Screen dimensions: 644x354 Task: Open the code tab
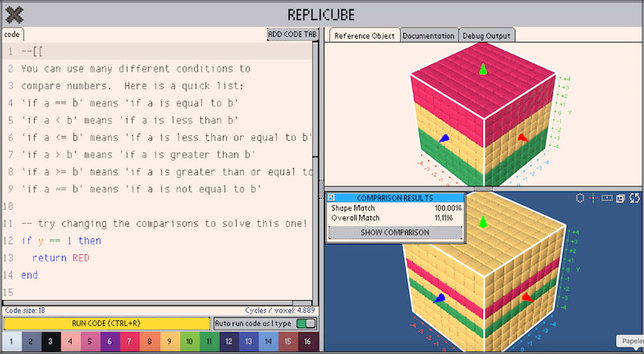[12, 35]
